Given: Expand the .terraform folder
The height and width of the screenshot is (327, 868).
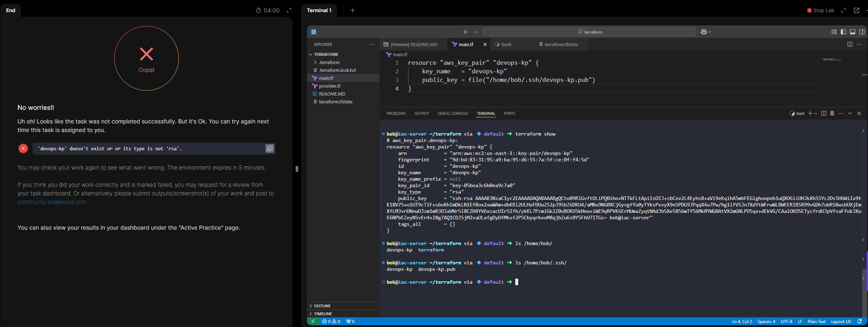Looking at the screenshot, I should click(329, 62).
